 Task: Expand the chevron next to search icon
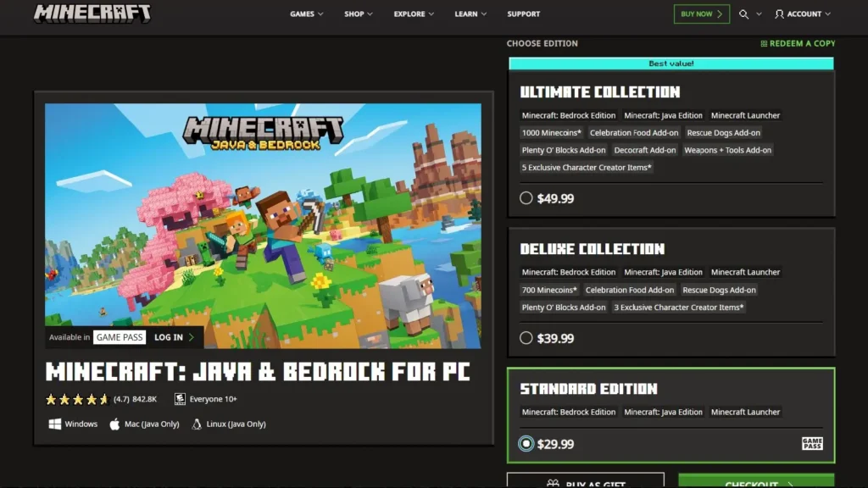tap(759, 14)
